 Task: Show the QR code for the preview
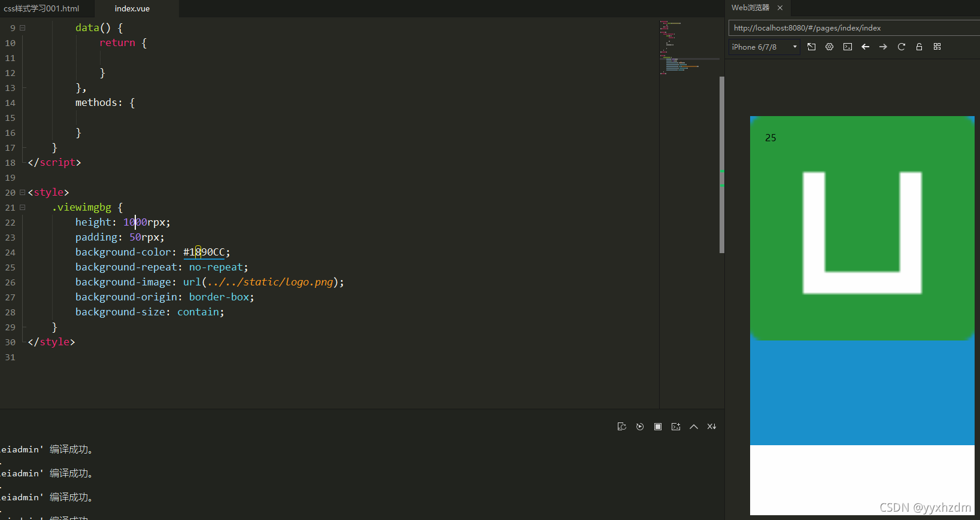click(x=937, y=47)
